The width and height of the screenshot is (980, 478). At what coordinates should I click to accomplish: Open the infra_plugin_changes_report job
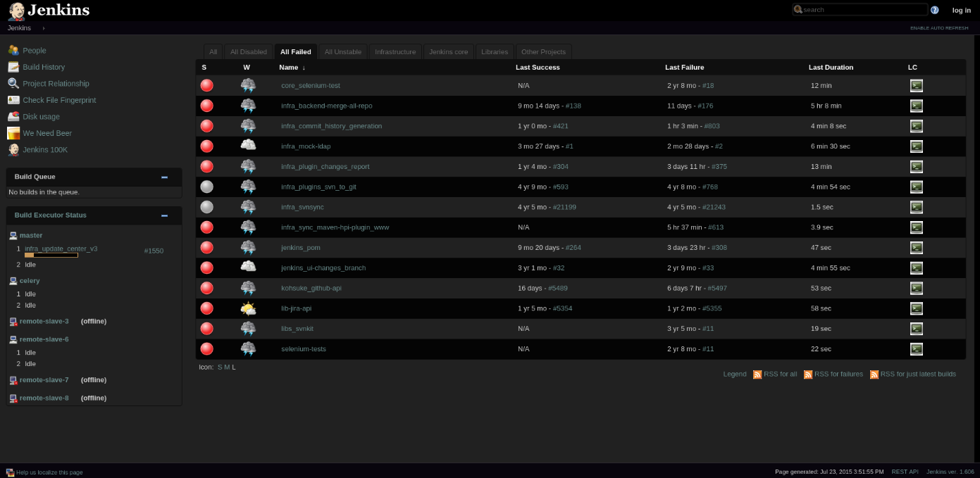325,167
